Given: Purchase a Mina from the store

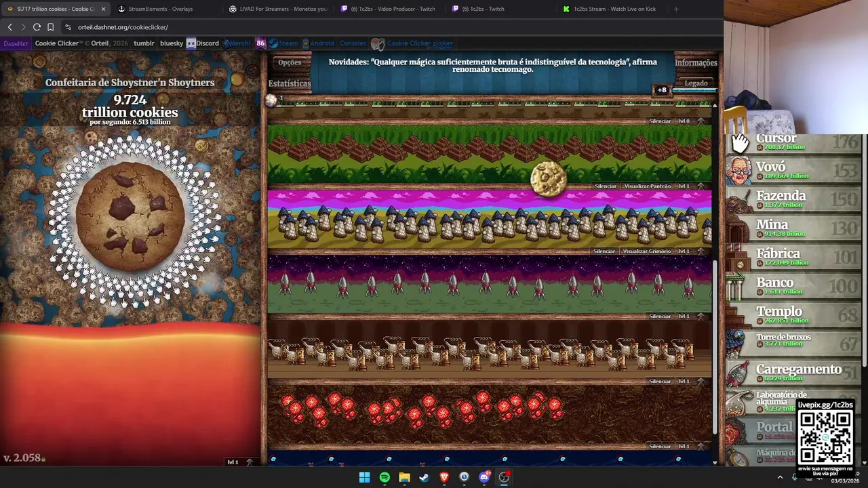Looking at the screenshot, I should point(793,228).
